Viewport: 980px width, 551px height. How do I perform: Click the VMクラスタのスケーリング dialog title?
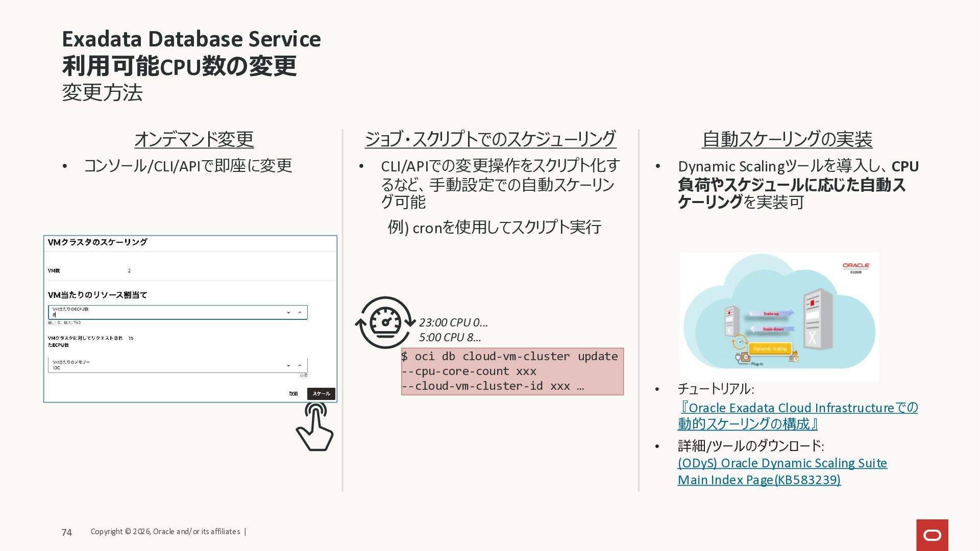(97, 242)
